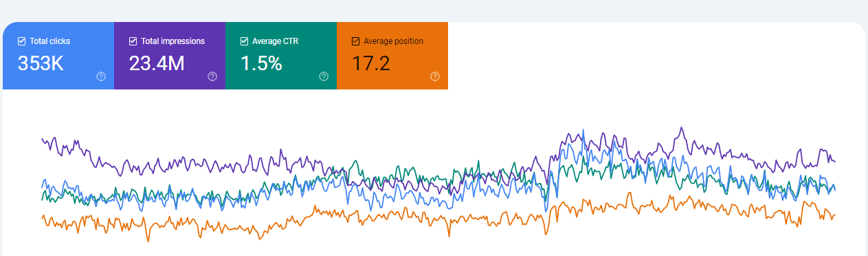Open help icon on Average position card
The image size is (868, 256).
pos(435,76)
